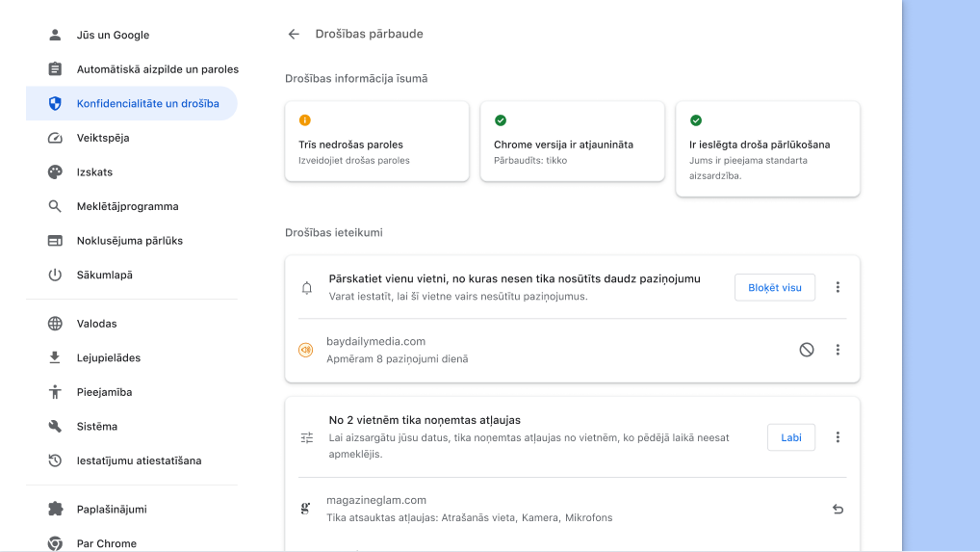980x552 pixels.
Task: Click Drošības ieteikumi heading
Action: pyautogui.click(x=334, y=232)
